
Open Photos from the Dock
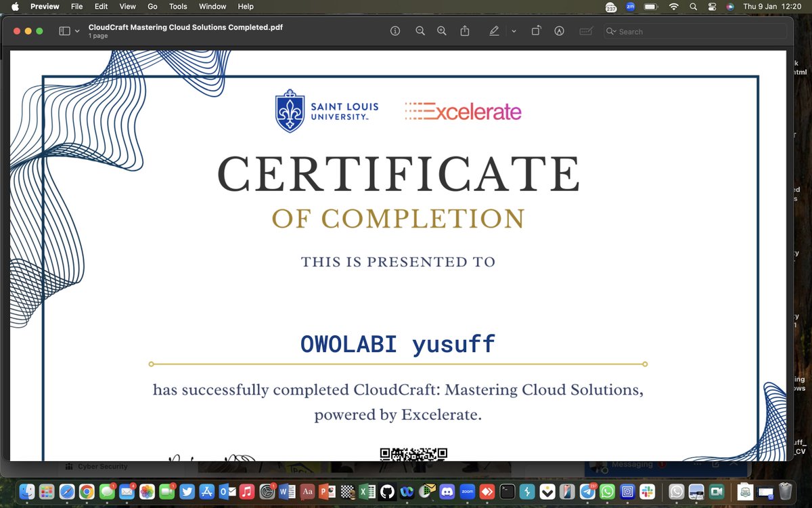147,492
